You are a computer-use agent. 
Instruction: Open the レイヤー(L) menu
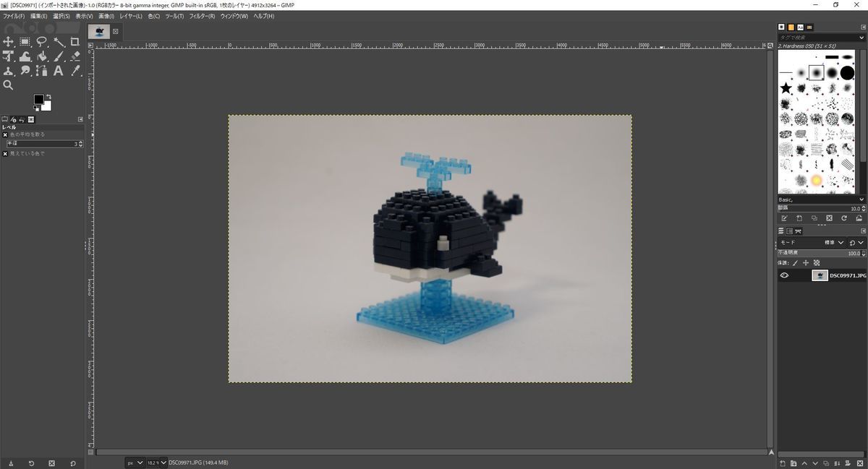[x=131, y=16]
